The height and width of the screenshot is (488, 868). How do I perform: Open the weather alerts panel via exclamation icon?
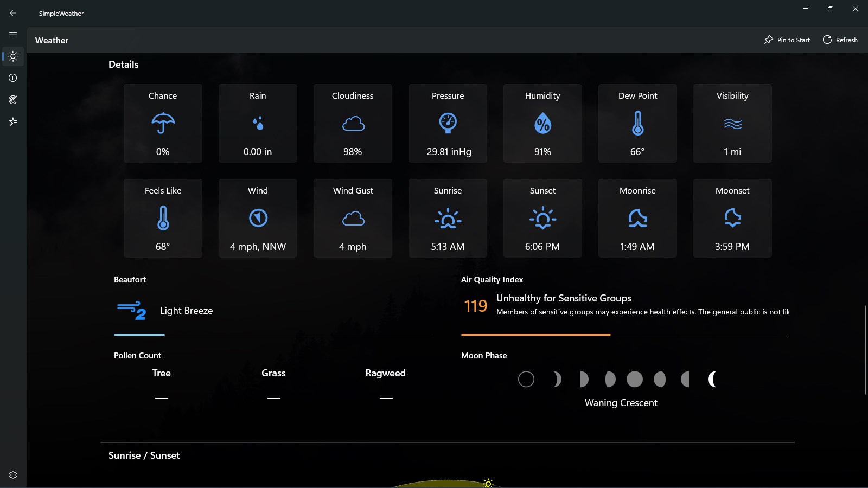pos(13,78)
